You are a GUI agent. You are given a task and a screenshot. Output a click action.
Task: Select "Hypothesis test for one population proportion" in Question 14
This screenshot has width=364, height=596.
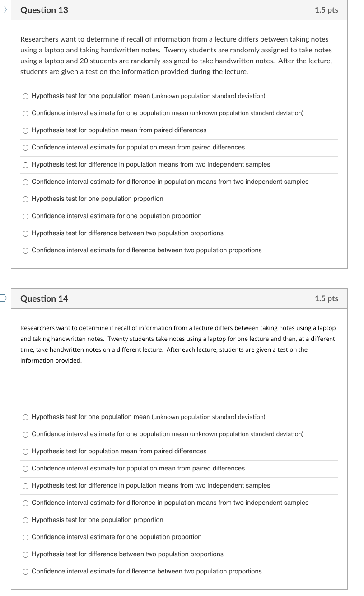[x=26, y=520]
